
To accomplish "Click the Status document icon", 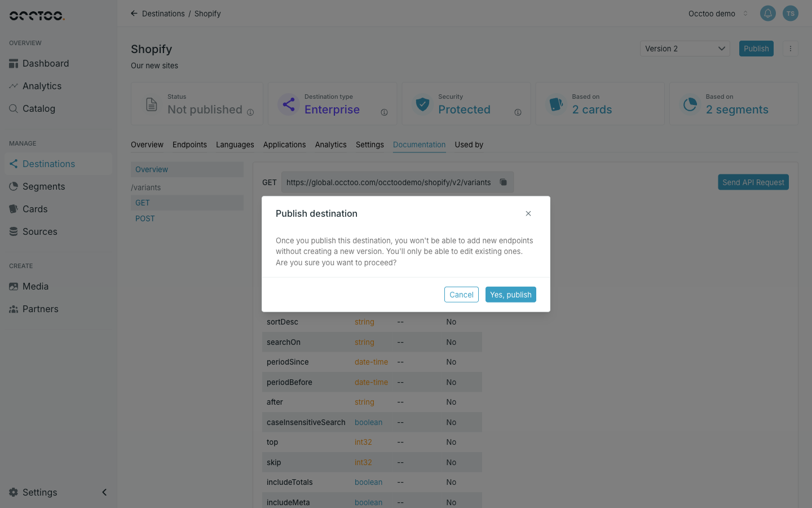I will [152, 104].
